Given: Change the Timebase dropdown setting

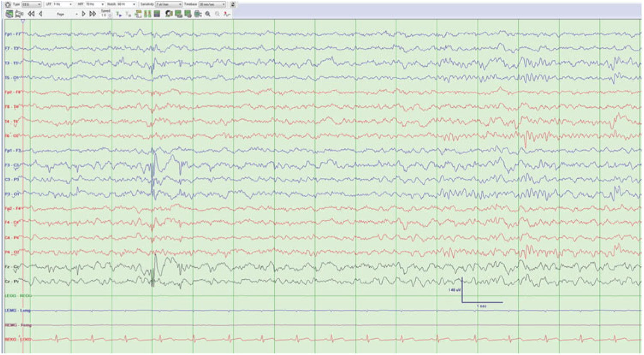Looking at the screenshot, I should (212, 4).
